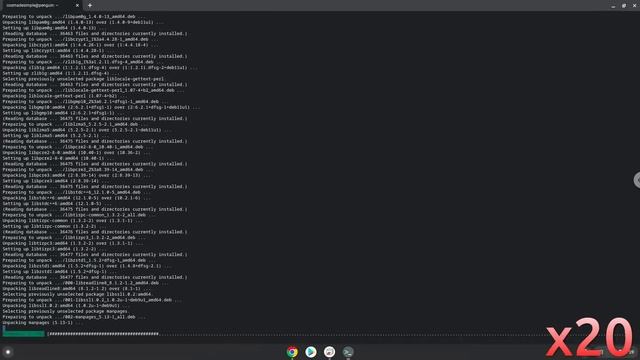Click 'Setting up libgmp10:amd64' line
640x360 pixels.
tap(63, 113)
